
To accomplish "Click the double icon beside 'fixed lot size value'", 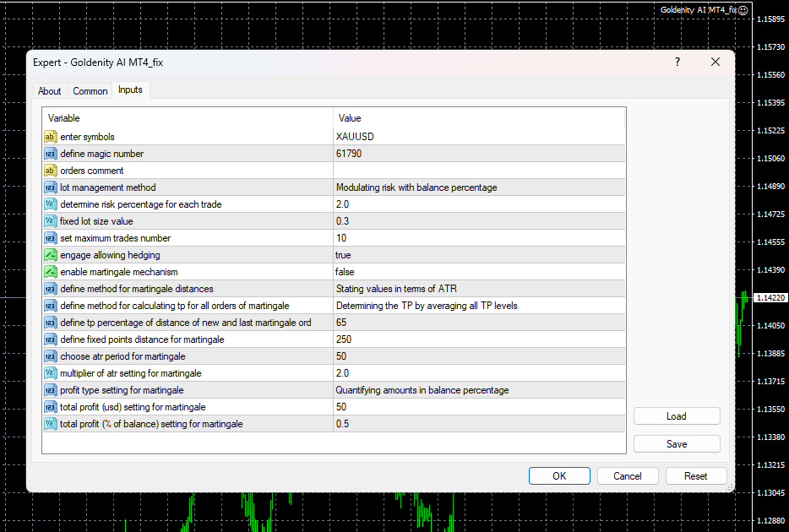I will coord(51,221).
